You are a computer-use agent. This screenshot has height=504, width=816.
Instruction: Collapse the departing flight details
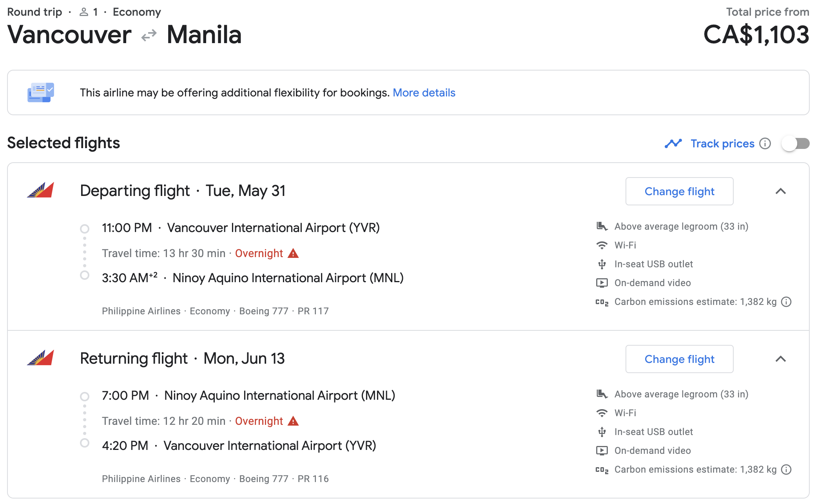pos(780,191)
